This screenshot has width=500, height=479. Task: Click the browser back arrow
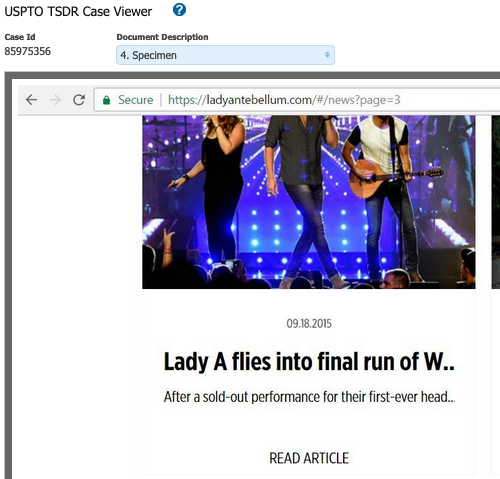pyautogui.click(x=31, y=100)
